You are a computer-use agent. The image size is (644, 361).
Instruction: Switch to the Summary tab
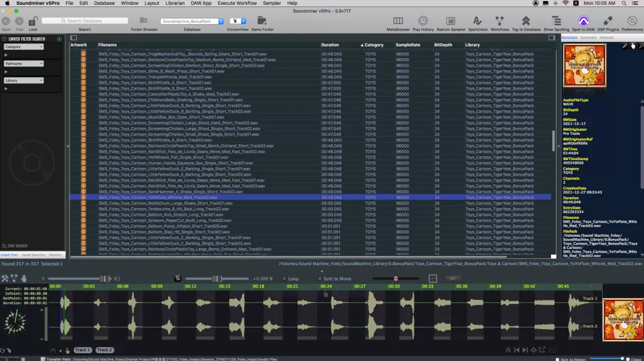point(588,38)
